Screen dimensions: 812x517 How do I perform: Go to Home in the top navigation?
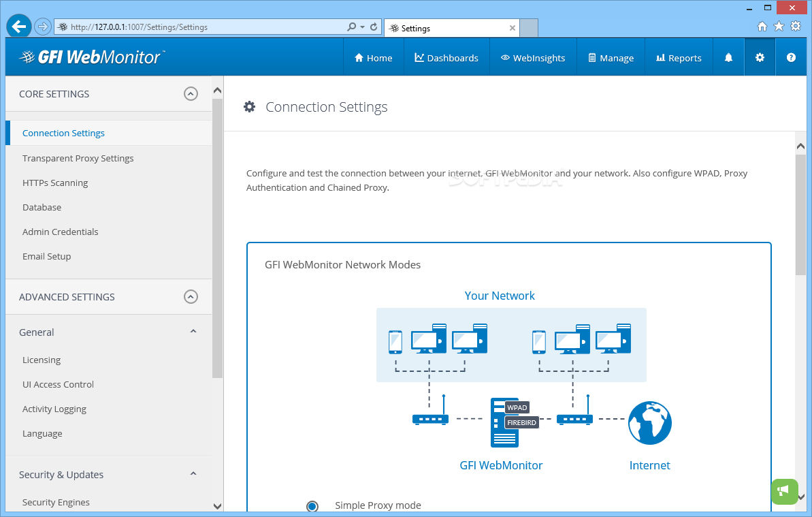pos(374,57)
